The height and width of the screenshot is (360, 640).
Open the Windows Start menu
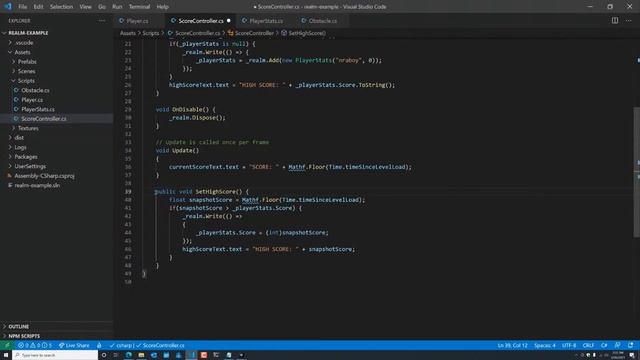(6, 355)
